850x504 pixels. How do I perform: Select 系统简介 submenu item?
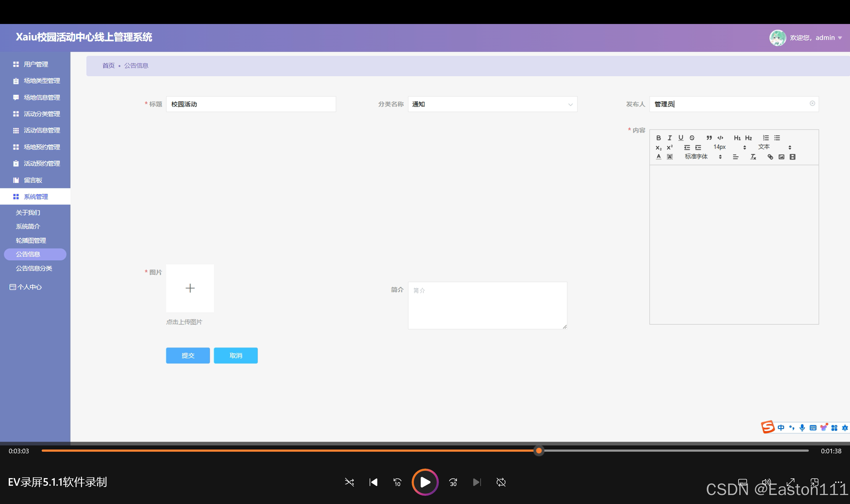28,227
